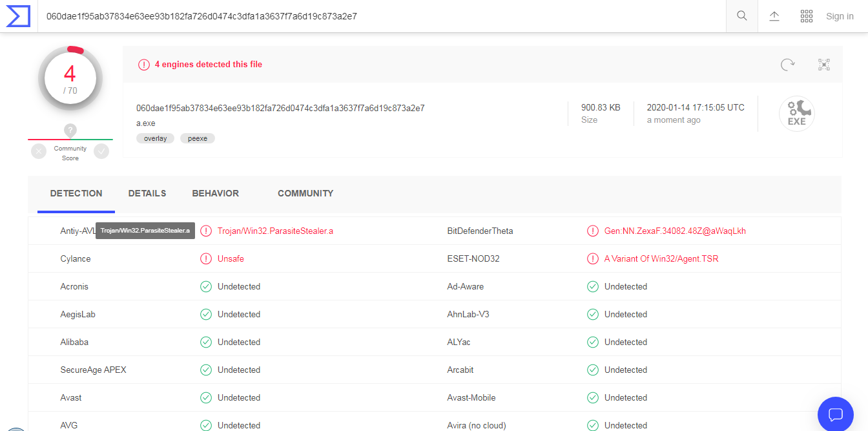
Task: Click Gen:NN.ZexaF.34082.48Z@aWaqLkh result
Action: pos(675,231)
